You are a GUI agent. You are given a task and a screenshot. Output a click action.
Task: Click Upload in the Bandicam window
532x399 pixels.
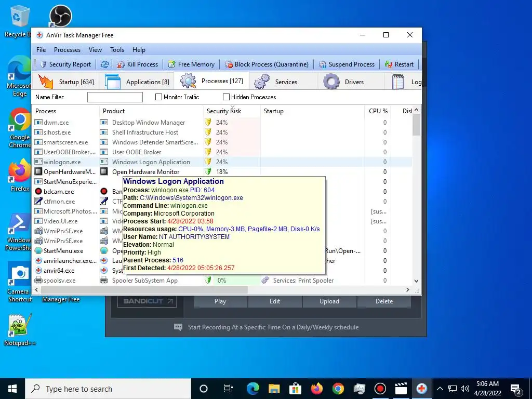[329, 301]
